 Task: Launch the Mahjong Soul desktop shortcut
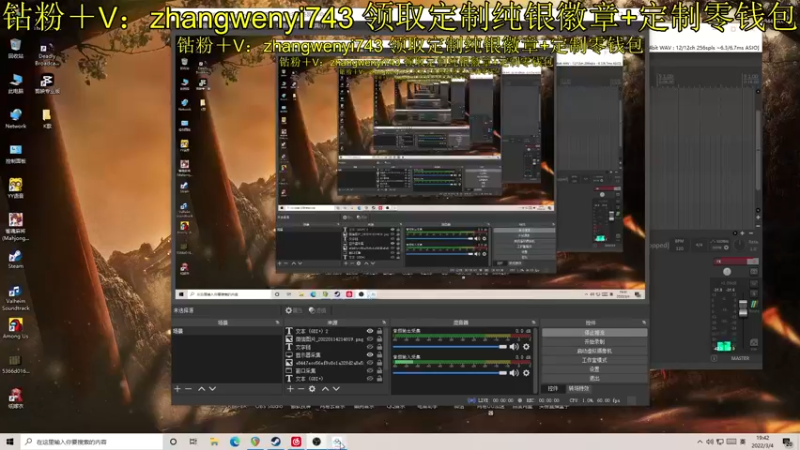(x=16, y=227)
